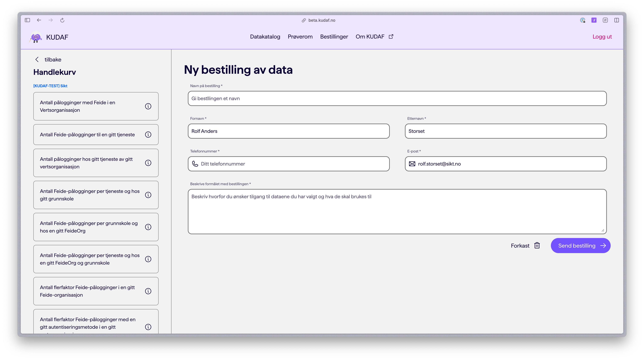Switch to the Bestillinger section

[334, 37]
